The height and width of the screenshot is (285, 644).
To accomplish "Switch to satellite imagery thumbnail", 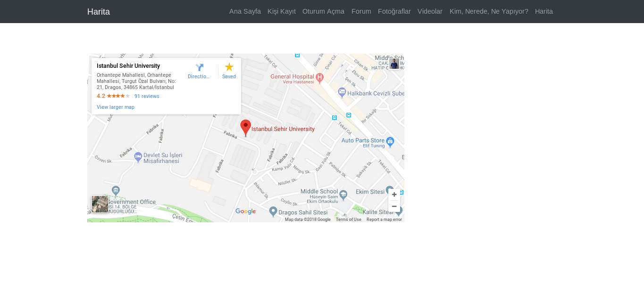I will [x=100, y=204].
